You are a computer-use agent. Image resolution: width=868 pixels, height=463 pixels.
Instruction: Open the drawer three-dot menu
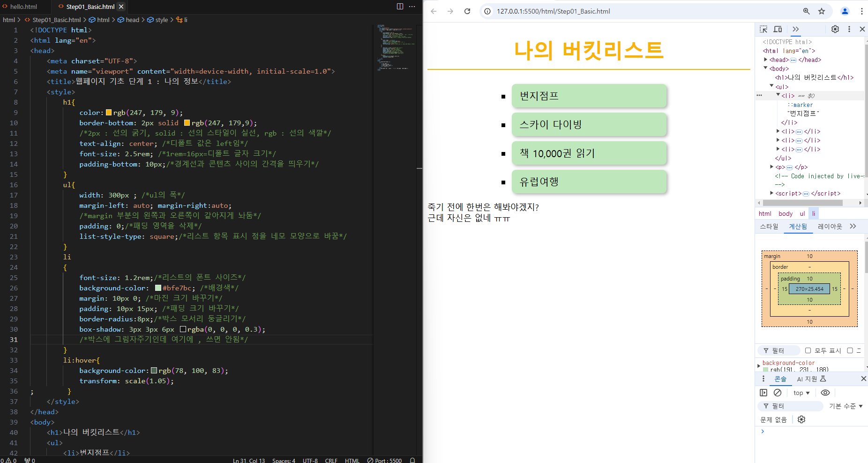tap(763, 379)
